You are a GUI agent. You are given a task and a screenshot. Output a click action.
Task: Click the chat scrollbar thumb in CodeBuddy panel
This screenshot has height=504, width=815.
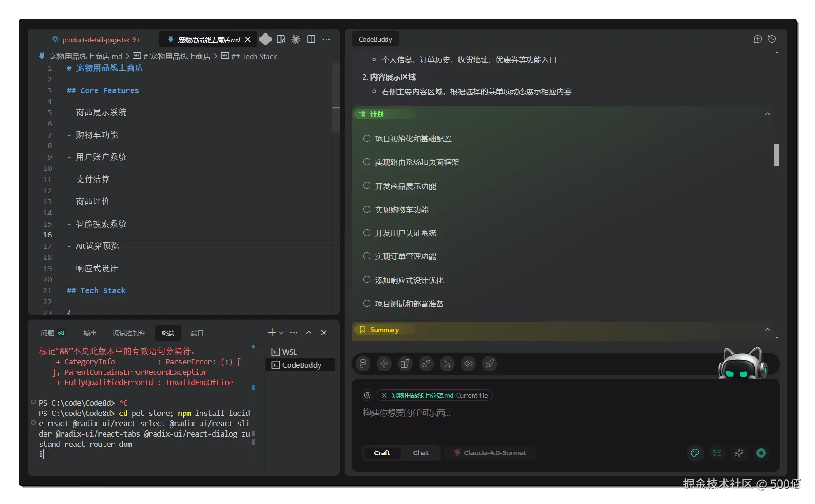777,155
